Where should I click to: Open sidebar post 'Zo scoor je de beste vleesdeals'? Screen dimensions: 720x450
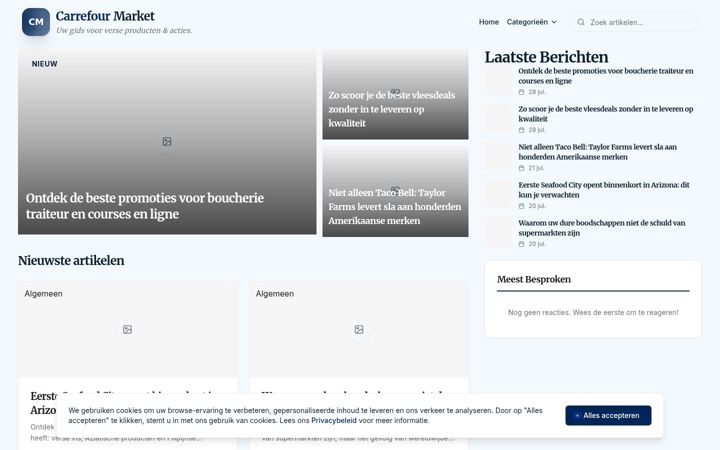click(x=606, y=114)
